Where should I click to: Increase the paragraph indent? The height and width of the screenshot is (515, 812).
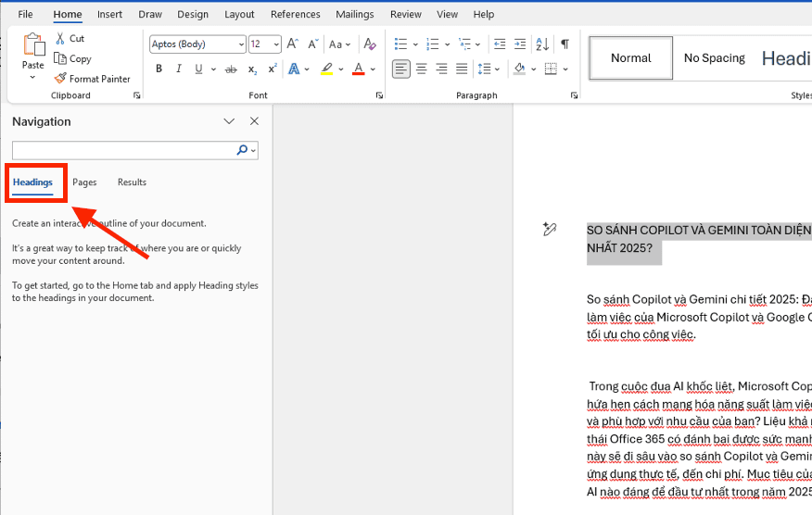pyautogui.click(x=520, y=44)
